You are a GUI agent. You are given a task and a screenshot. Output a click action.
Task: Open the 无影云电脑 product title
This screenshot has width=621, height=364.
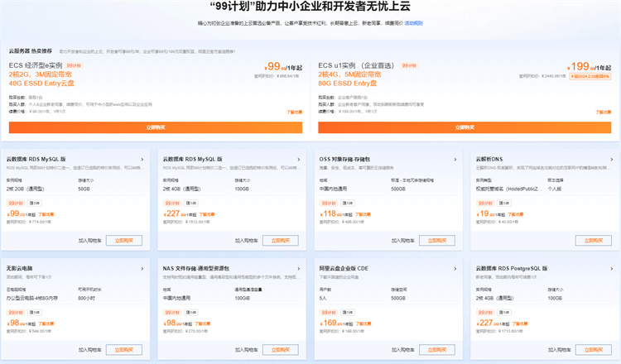(19, 268)
